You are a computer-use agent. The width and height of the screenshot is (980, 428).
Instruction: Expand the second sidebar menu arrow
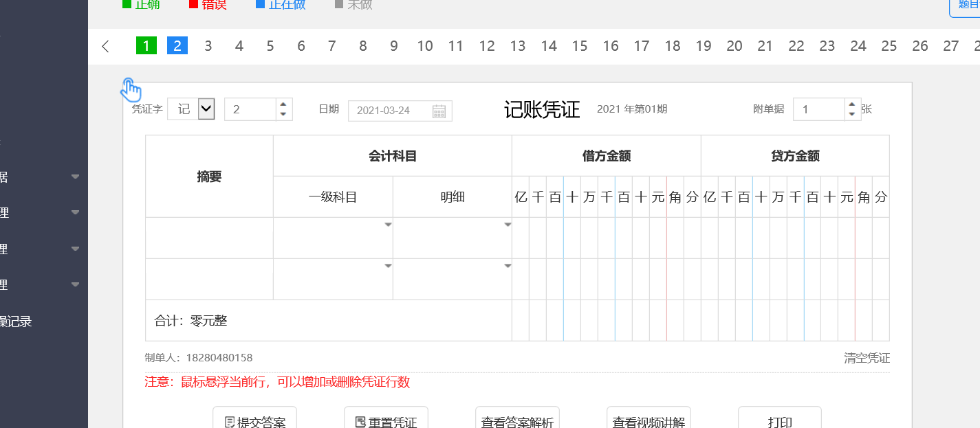click(x=76, y=213)
